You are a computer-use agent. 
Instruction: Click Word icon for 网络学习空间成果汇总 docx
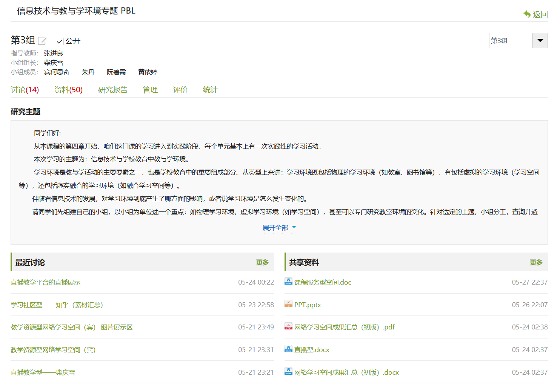point(288,372)
